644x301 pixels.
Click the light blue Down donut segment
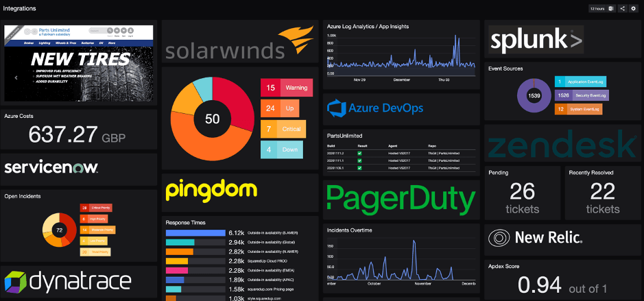(203, 88)
